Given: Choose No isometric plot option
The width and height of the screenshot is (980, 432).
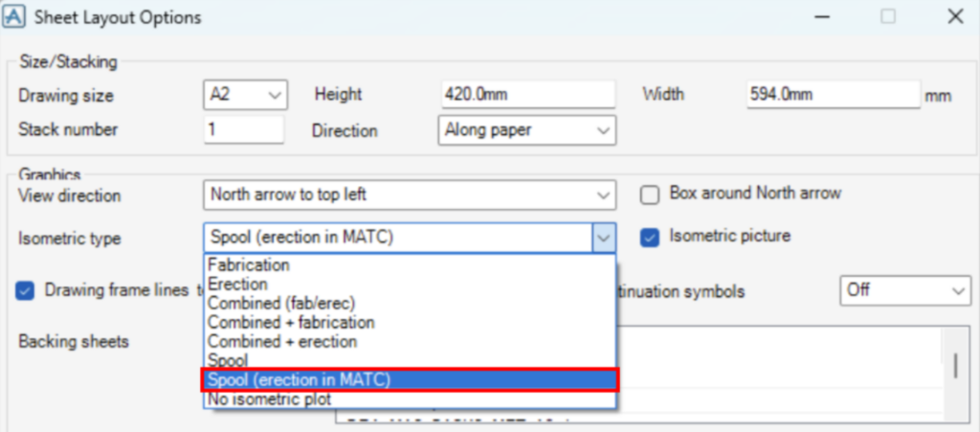Looking at the screenshot, I should coord(271,399).
